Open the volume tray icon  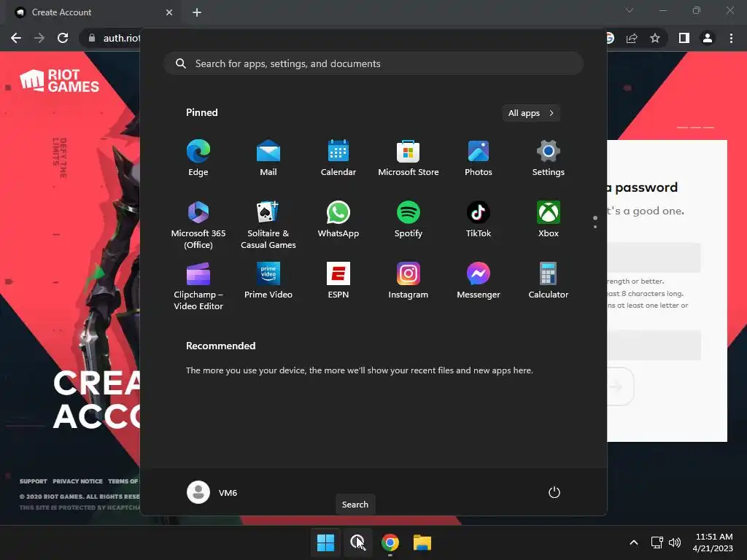[x=675, y=542]
